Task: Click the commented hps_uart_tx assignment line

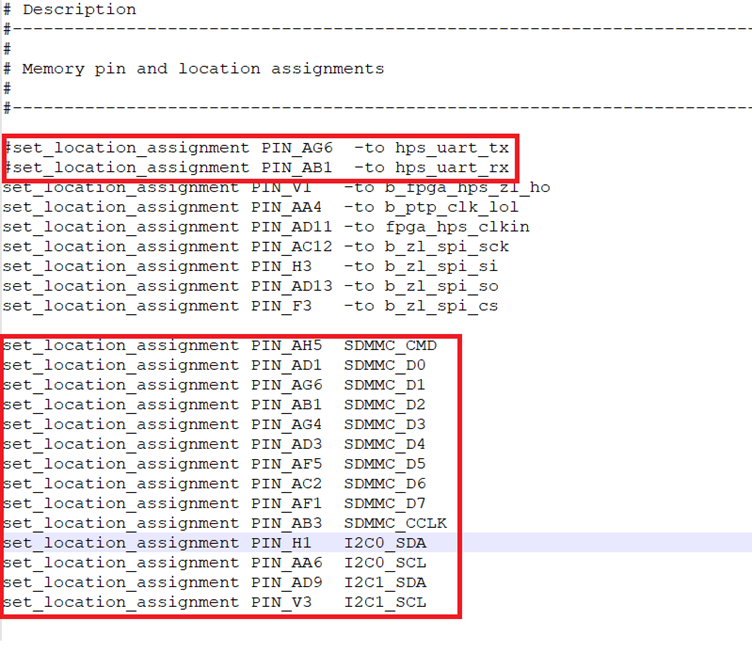Action: 257,148
